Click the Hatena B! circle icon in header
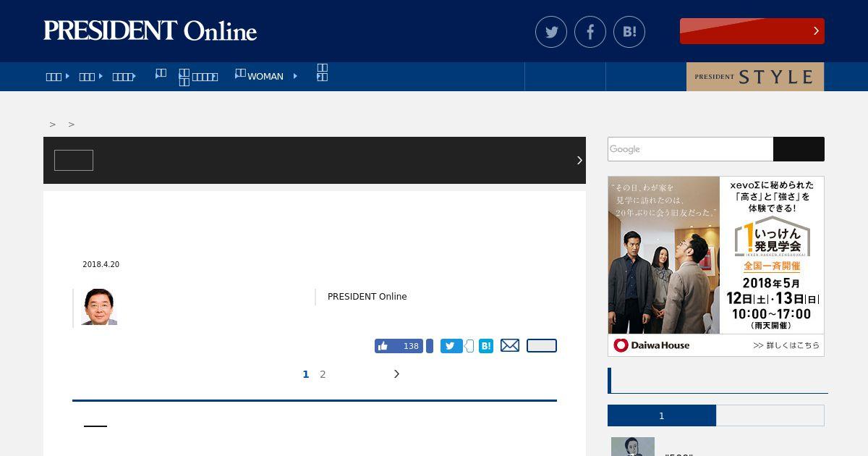The image size is (868, 456). [629, 32]
